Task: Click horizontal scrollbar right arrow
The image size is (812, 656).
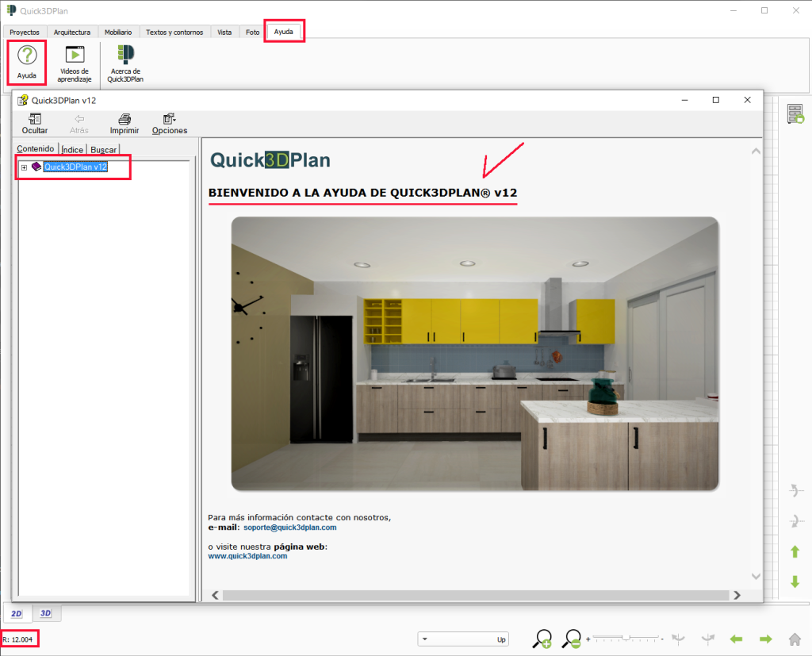Action: [737, 596]
